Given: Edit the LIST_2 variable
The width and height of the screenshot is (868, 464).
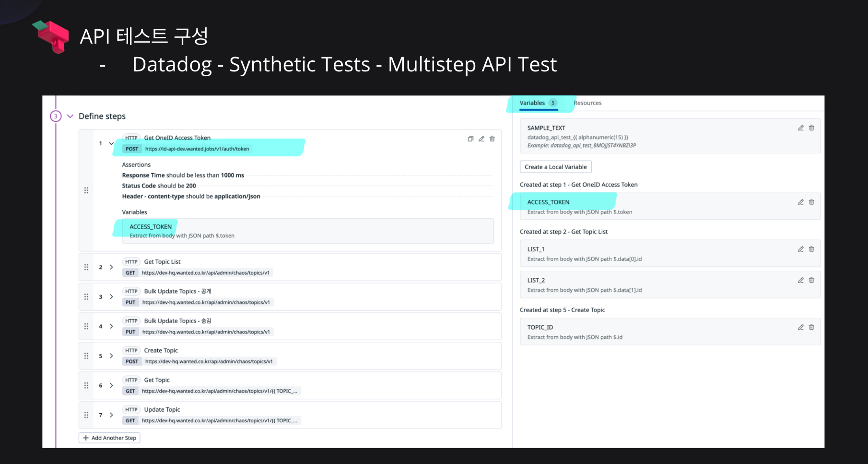Looking at the screenshot, I should click(800, 280).
